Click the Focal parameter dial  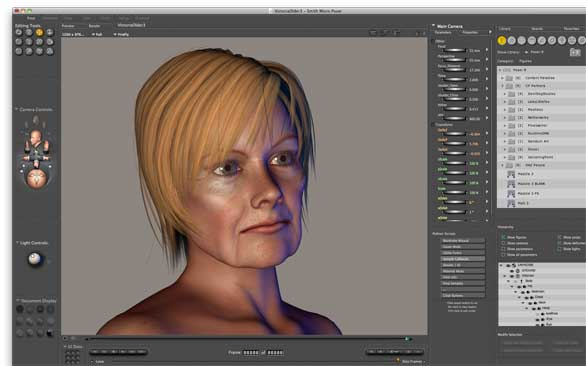click(454, 50)
